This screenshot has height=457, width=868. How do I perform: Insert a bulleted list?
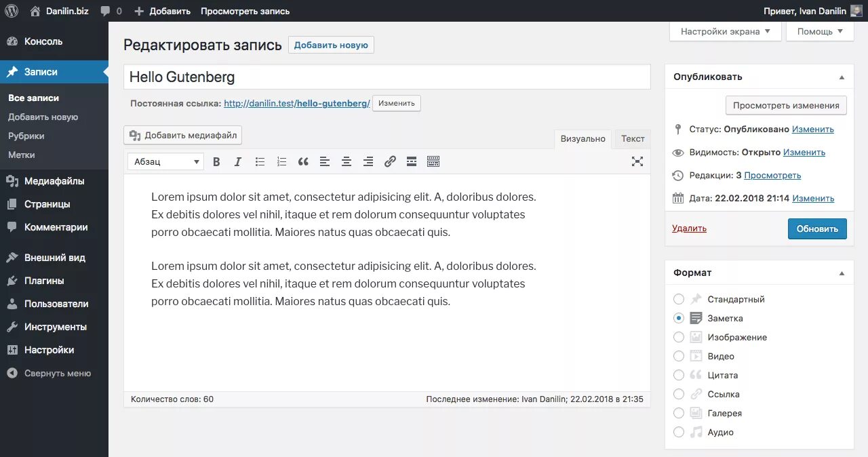point(260,162)
